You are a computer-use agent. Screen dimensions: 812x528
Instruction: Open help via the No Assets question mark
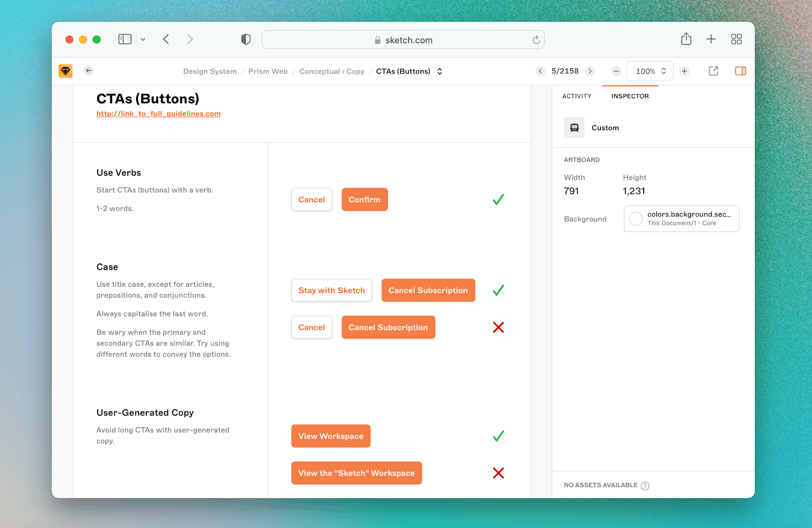click(645, 485)
